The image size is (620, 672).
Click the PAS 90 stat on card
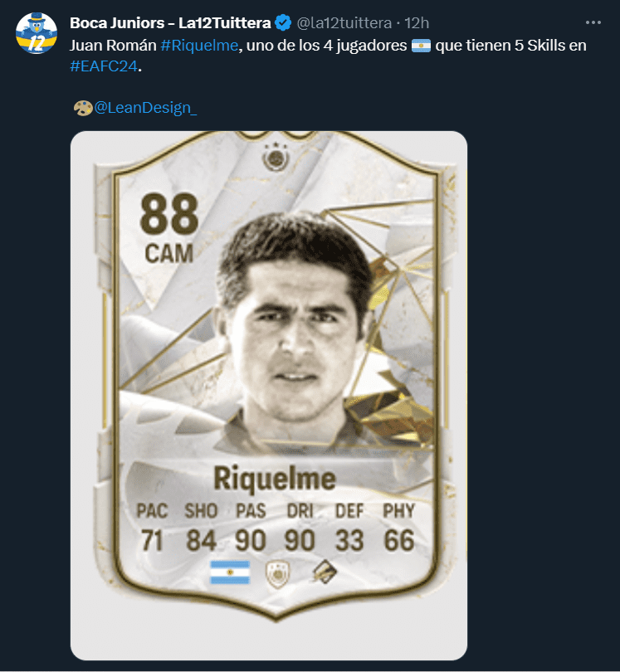click(251, 528)
